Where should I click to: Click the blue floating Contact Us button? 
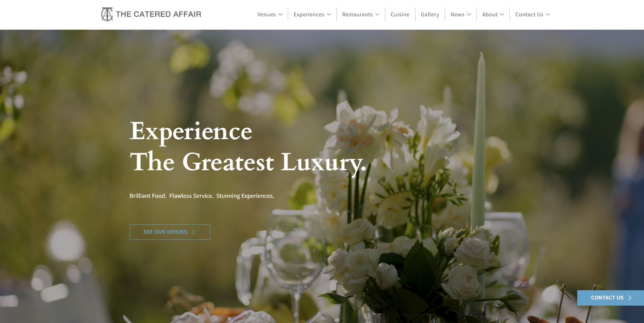pyautogui.click(x=611, y=298)
